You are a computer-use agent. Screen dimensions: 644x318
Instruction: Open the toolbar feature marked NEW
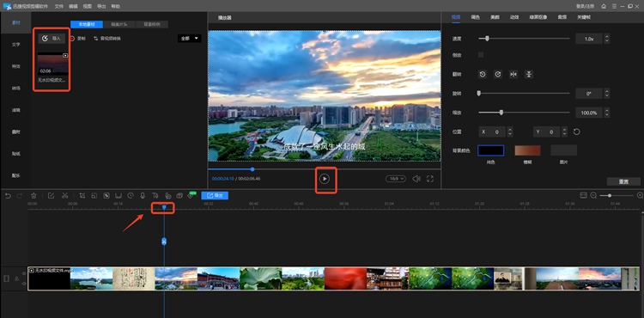point(191,195)
